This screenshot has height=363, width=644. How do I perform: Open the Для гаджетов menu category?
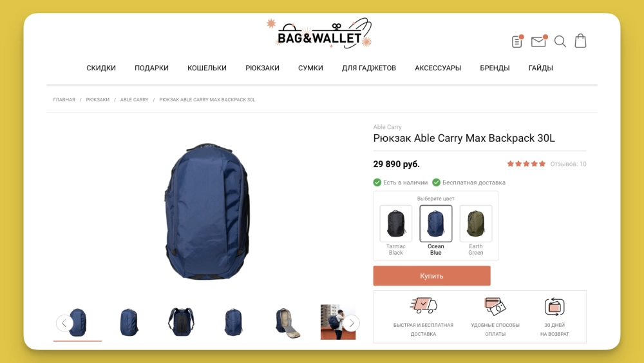point(369,68)
